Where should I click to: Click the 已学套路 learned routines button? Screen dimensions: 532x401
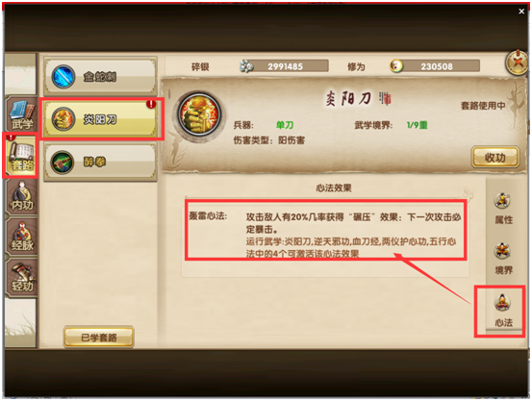(x=99, y=338)
